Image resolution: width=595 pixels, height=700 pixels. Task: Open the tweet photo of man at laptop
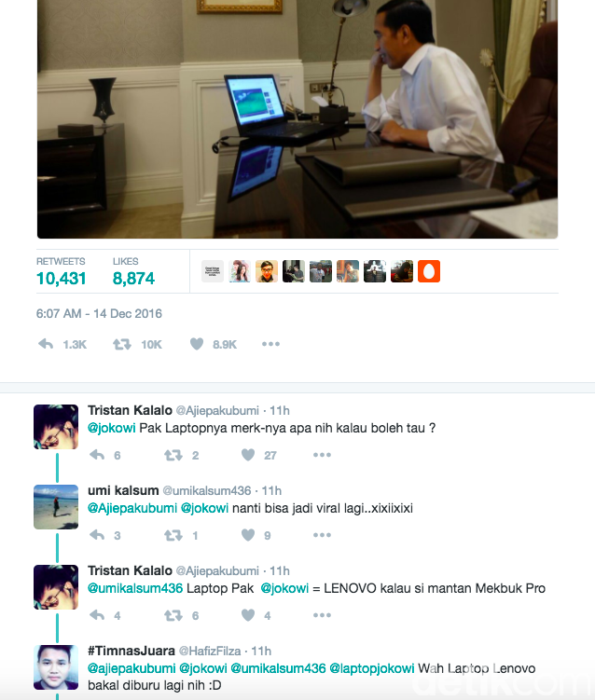point(297,118)
